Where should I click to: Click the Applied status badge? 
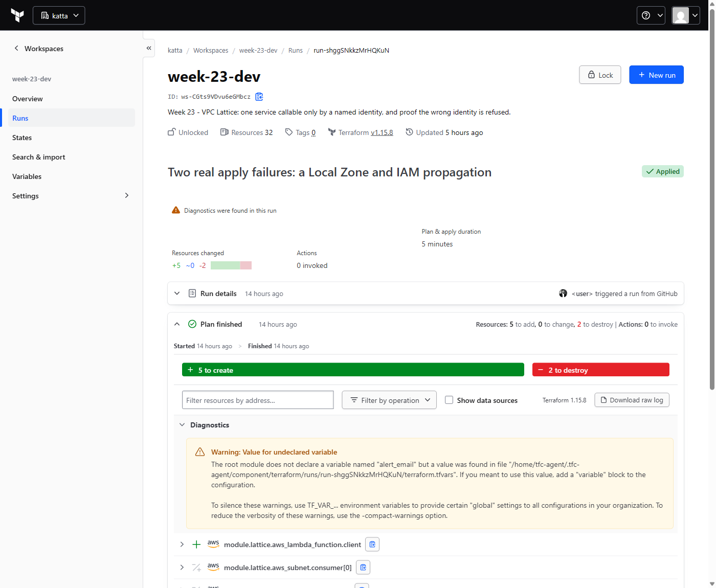point(663,171)
